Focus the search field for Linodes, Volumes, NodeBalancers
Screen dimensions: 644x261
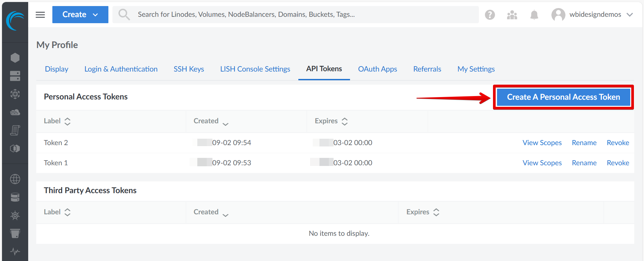tap(296, 14)
